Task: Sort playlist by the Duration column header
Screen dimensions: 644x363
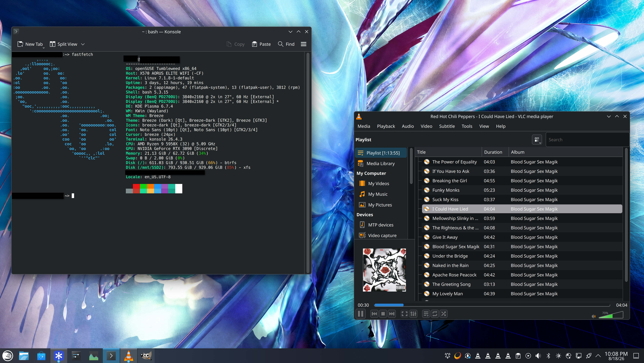Action: coord(495,152)
